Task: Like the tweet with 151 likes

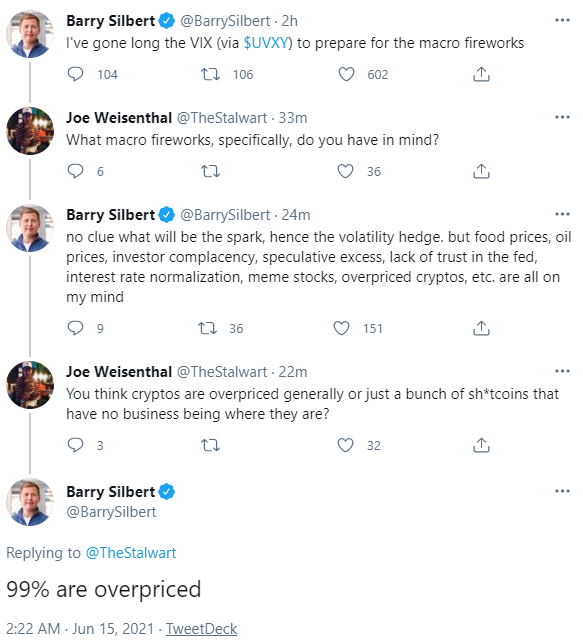Action: (341, 329)
